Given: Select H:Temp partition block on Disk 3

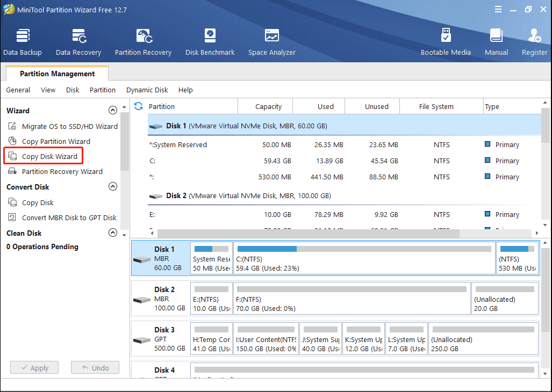Looking at the screenshot, I should pos(211,339).
